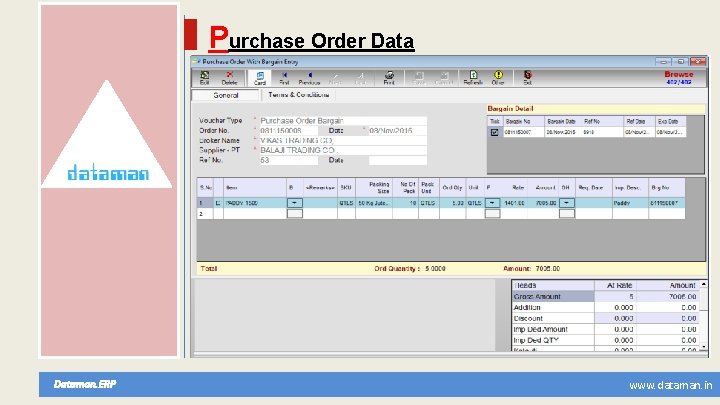Click the order Date field showing 08/Nov/2015

(x=398, y=131)
